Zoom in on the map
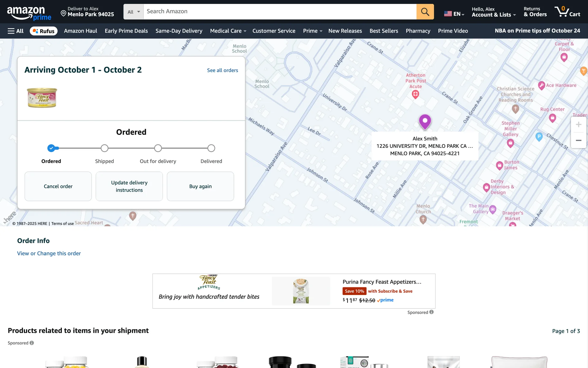Screen dimensions: 588x368 click(578, 125)
